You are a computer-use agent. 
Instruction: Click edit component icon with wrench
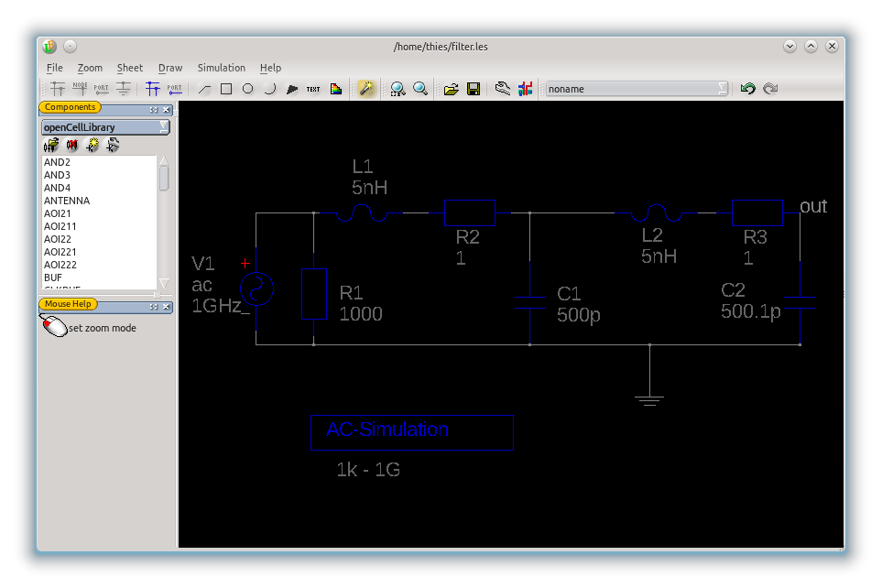[113, 146]
